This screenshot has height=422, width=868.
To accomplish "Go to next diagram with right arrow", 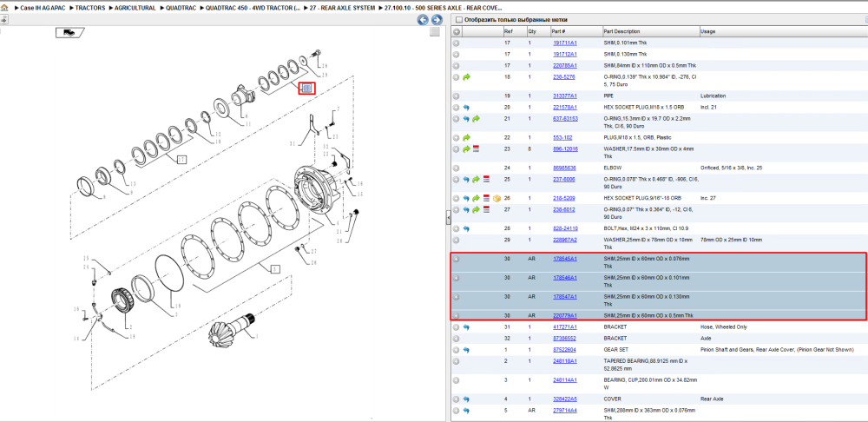I will click(437, 20).
